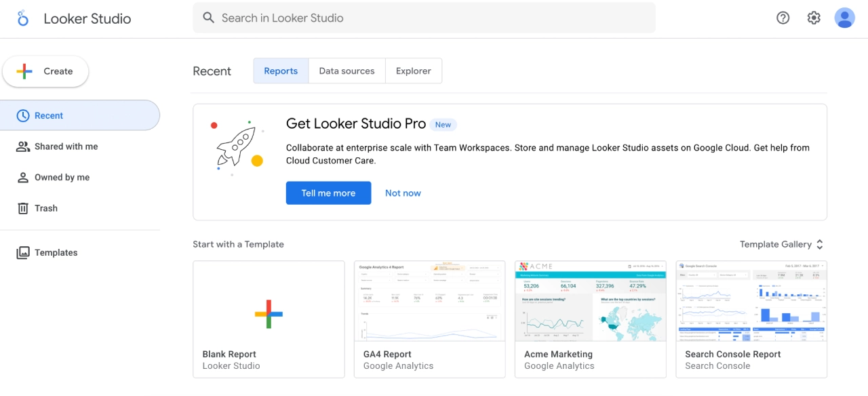Select the Recent clock icon in sidebar

coord(23,115)
